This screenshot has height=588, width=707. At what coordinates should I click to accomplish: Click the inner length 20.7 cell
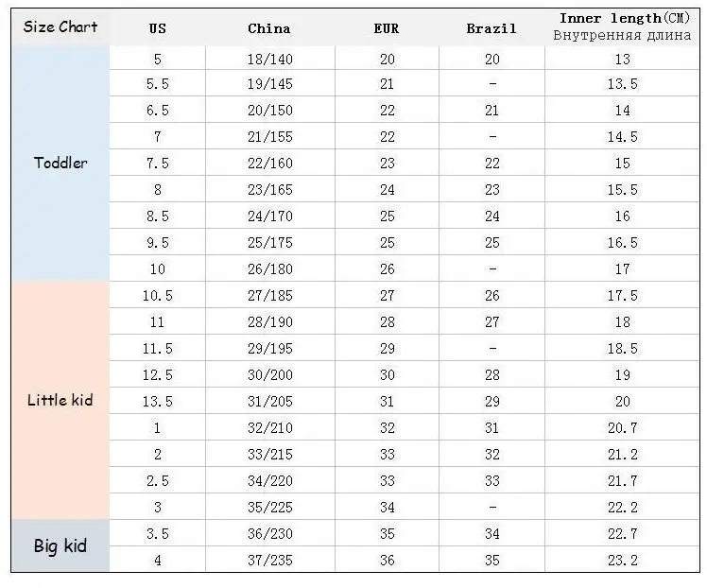point(622,427)
